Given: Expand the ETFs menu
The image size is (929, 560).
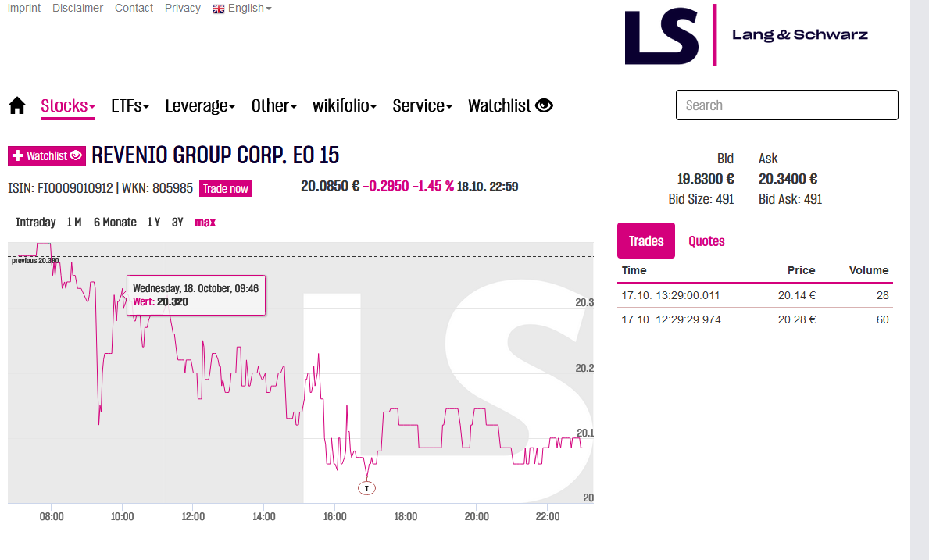Looking at the screenshot, I should [130, 105].
